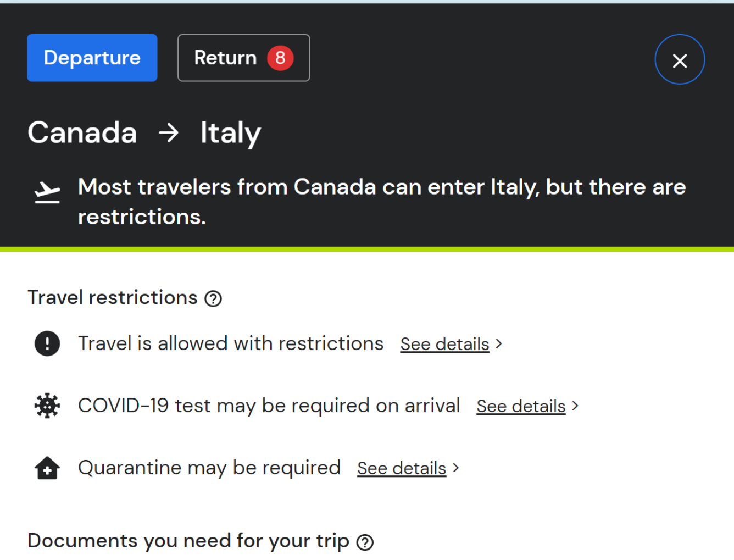Click Travel is allowed with restrictions text
The width and height of the screenshot is (734, 560).
(231, 343)
